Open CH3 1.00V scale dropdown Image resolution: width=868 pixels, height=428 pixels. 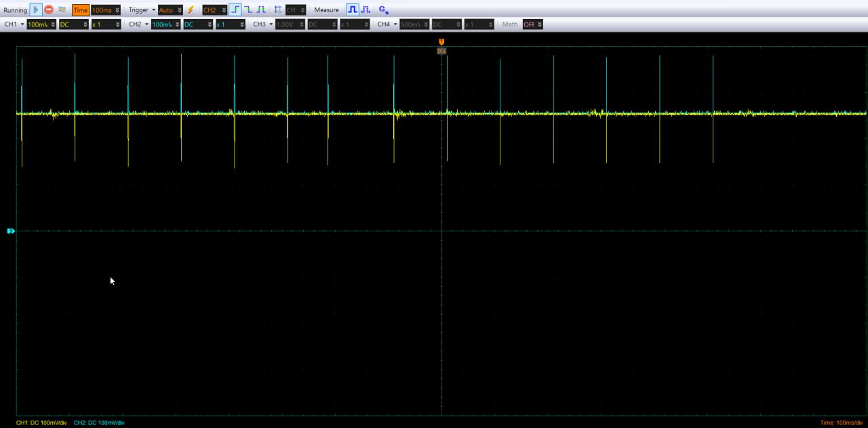tap(290, 24)
